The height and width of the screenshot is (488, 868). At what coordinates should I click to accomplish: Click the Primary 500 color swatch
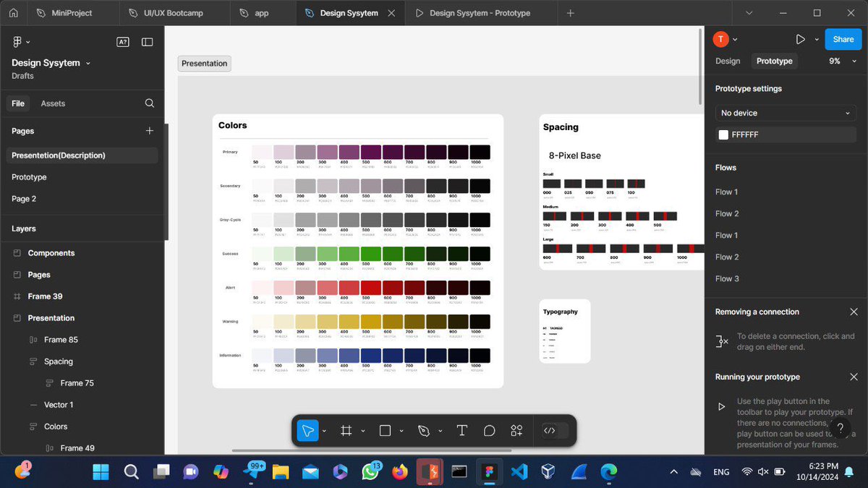(x=371, y=152)
